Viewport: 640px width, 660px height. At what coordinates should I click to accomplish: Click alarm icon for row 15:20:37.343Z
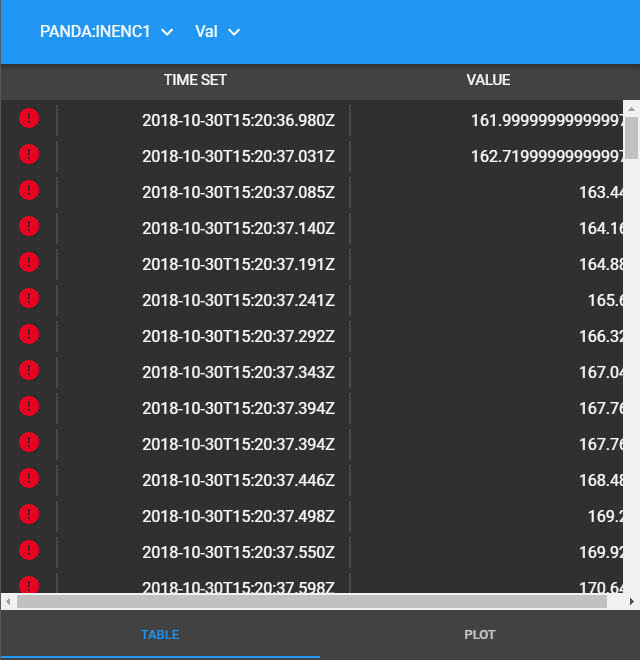pyautogui.click(x=29, y=371)
